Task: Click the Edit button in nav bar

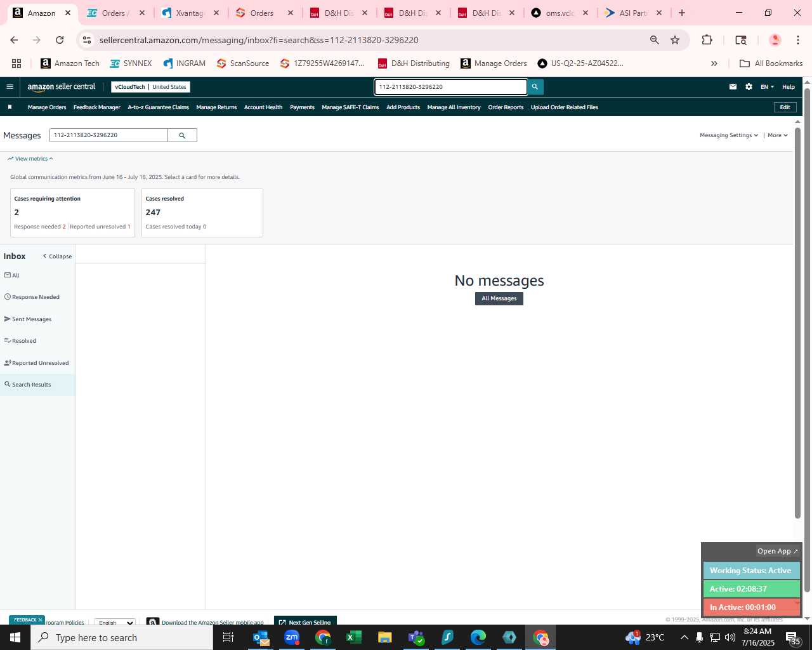Action: tap(785, 107)
